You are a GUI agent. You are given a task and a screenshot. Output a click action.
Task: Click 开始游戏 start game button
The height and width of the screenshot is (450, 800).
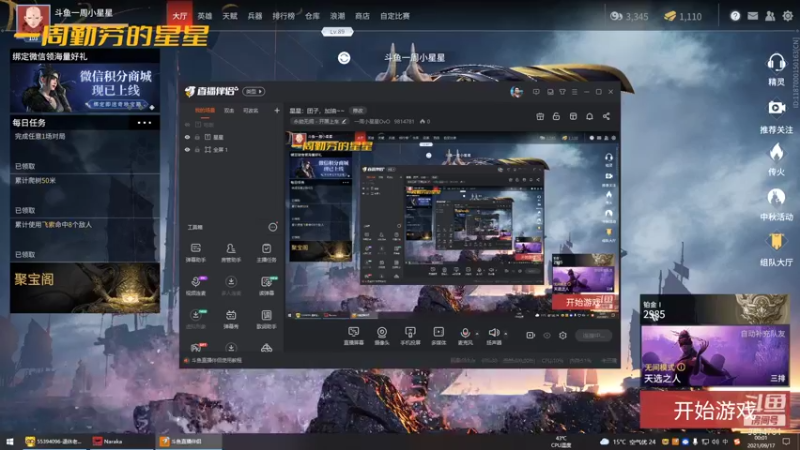[x=714, y=410]
